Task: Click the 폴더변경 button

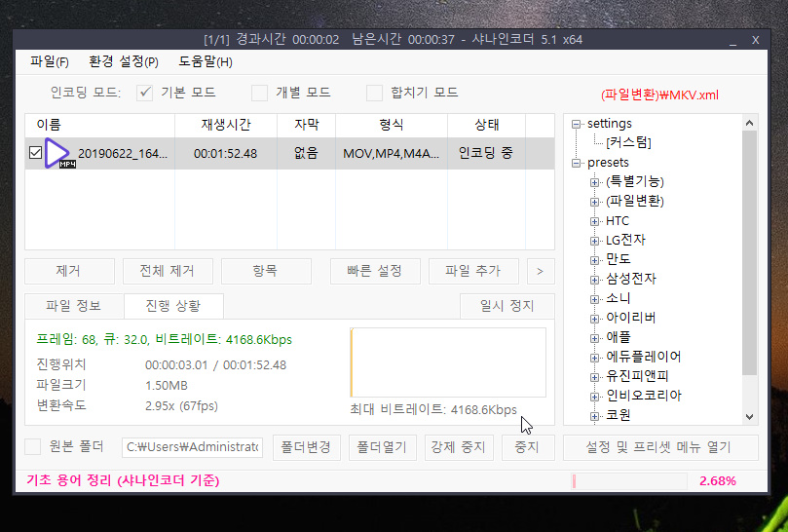Action: (307, 447)
